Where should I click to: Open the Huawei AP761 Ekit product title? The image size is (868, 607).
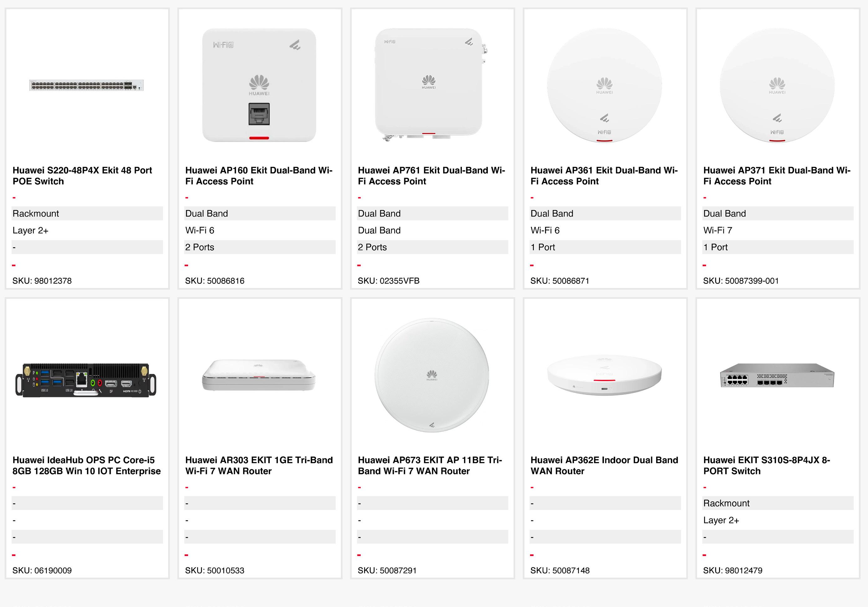(431, 176)
